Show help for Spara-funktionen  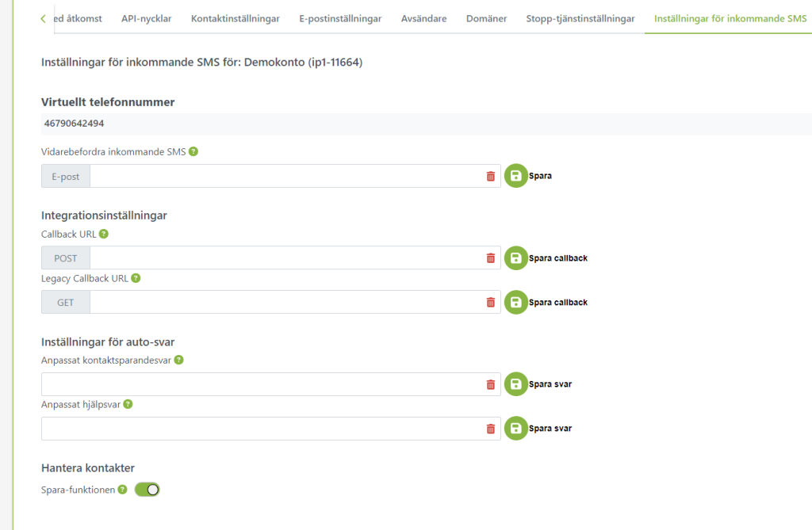pyautogui.click(x=122, y=489)
